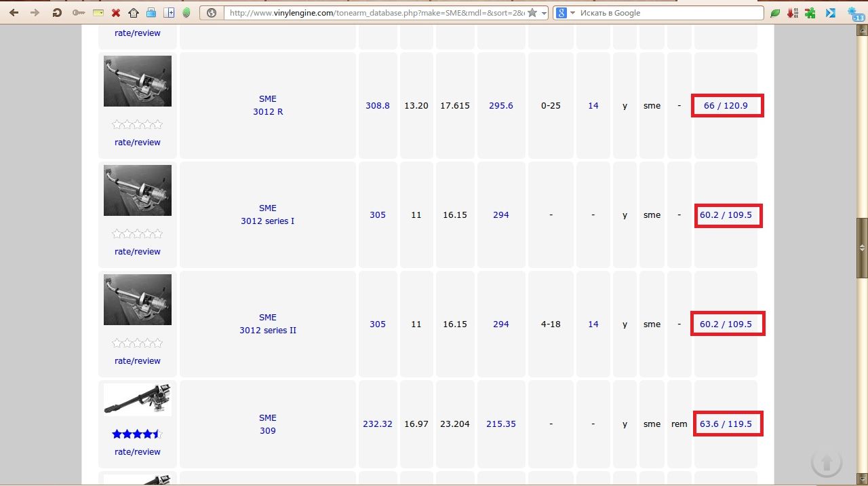Click the red download arrow extension icon

coord(792,13)
